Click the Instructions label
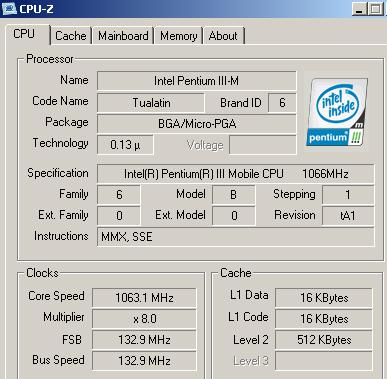This screenshot has height=379, width=387. [x=61, y=236]
